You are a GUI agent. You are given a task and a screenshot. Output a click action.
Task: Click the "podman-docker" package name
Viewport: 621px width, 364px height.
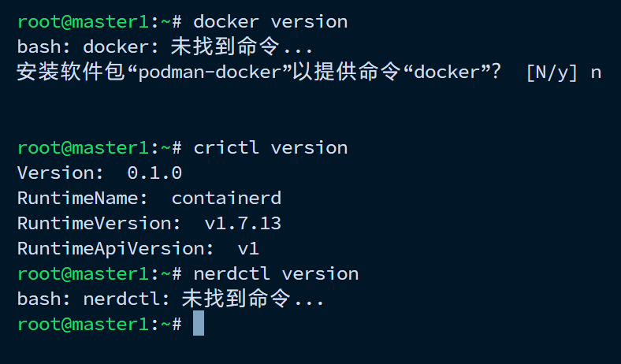(215, 72)
